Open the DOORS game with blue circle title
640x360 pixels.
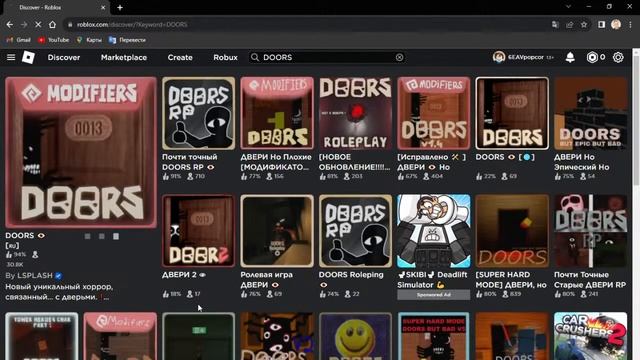point(512,113)
